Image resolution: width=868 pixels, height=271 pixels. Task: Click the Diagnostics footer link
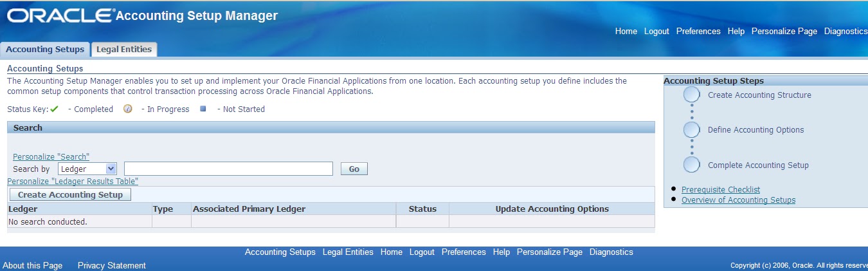click(611, 252)
